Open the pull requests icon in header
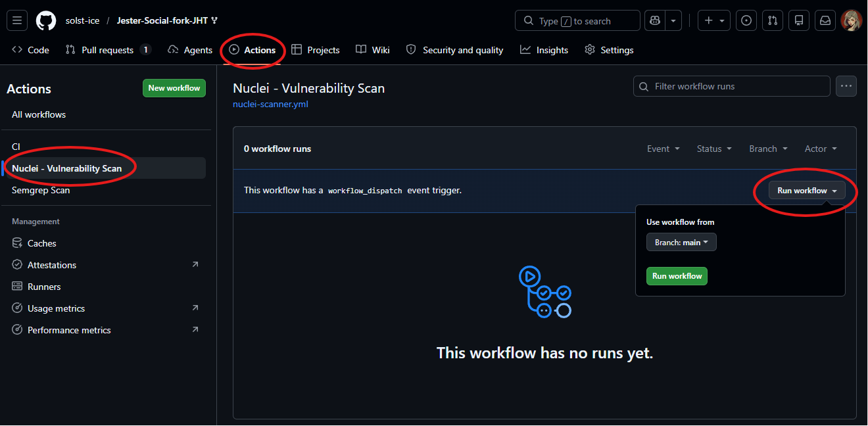The height and width of the screenshot is (426, 868). coord(773,20)
